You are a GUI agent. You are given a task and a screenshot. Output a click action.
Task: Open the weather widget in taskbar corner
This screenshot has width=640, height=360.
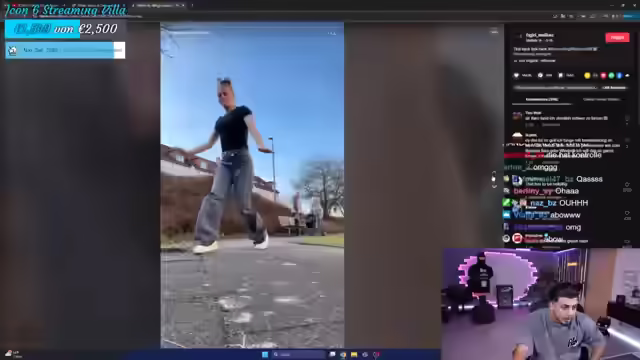13,353
